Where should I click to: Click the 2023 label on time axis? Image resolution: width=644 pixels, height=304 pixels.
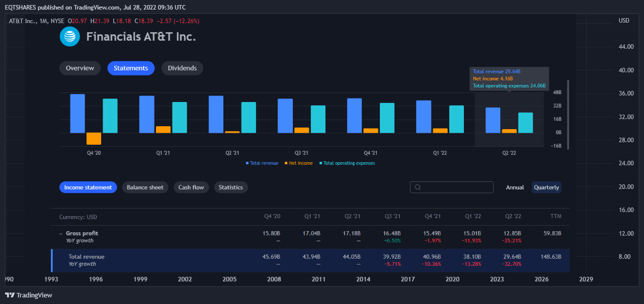[497, 278]
